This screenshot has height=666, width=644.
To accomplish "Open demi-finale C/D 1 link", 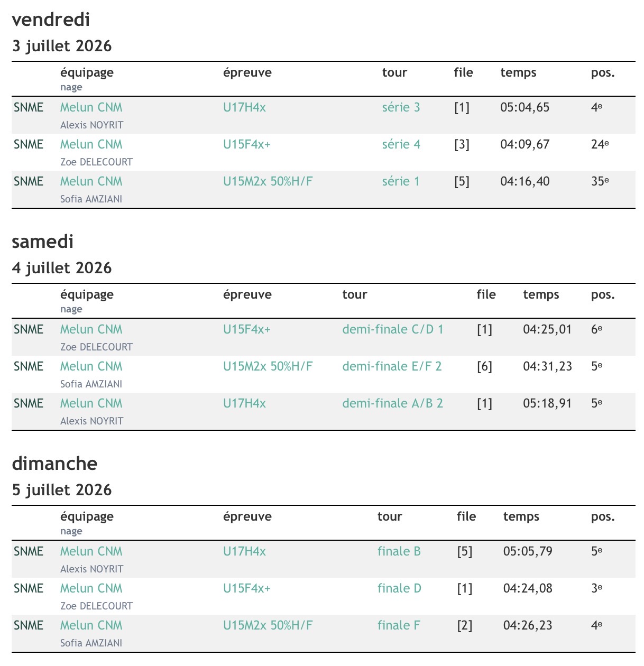I will (393, 329).
